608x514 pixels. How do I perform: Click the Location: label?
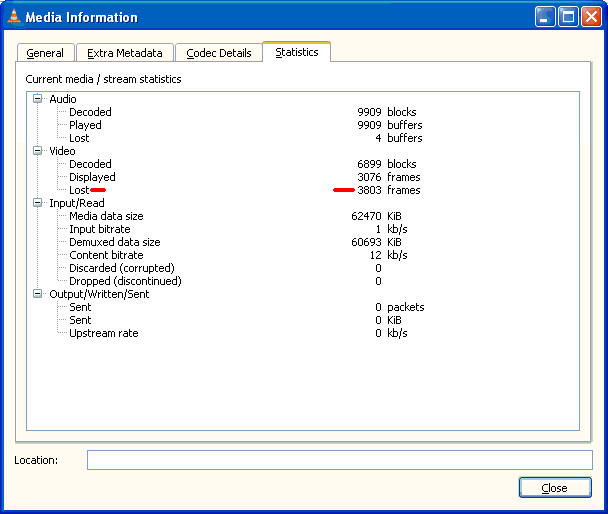(x=36, y=460)
